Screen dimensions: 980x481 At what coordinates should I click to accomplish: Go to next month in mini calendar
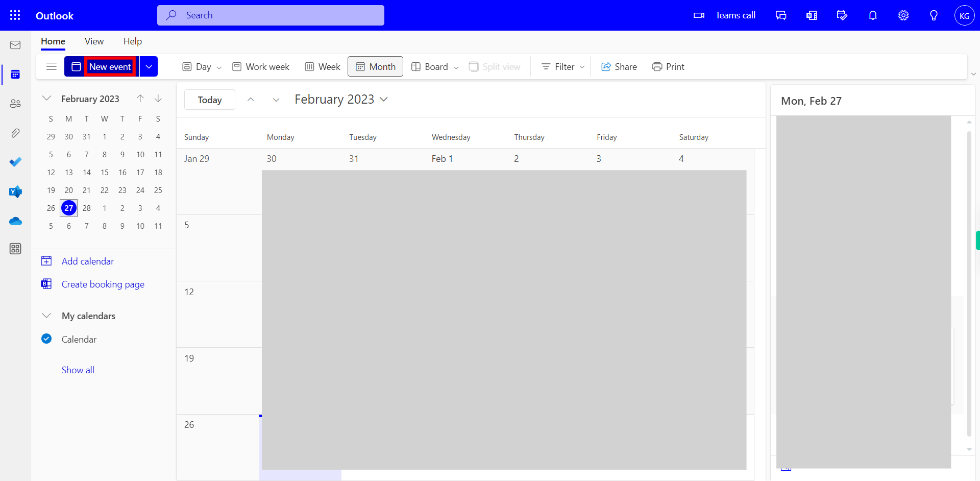[x=158, y=99]
